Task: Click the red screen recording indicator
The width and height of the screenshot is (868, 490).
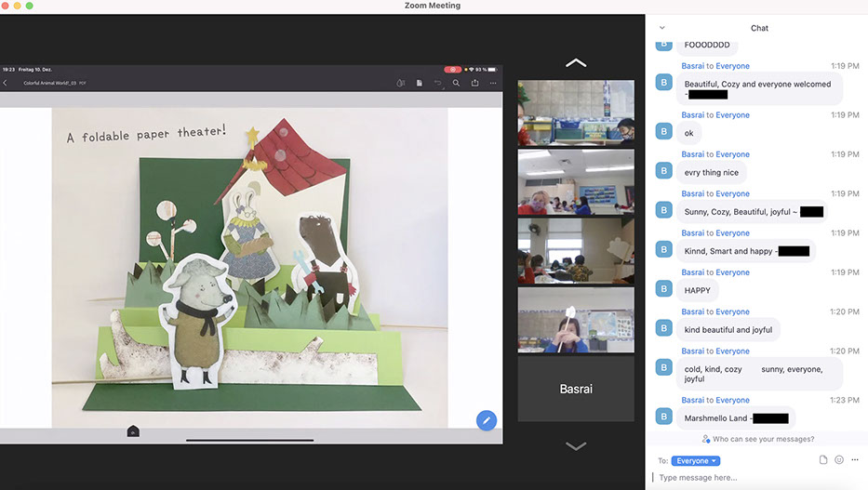Action: [x=452, y=70]
